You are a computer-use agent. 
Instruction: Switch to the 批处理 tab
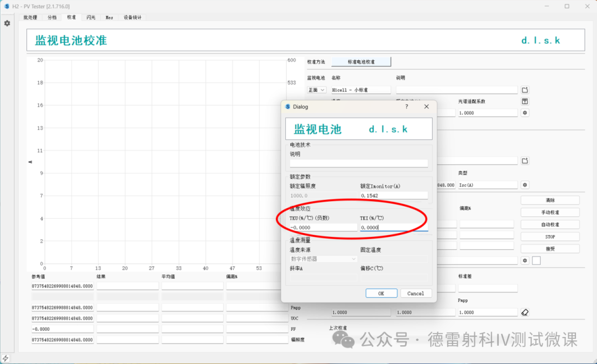tap(29, 18)
